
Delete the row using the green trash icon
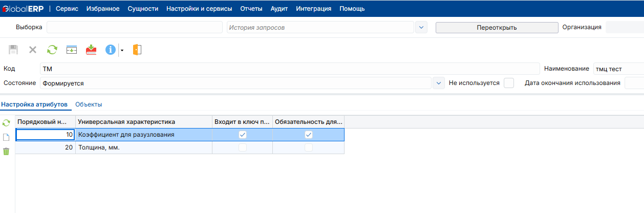[x=6, y=152]
